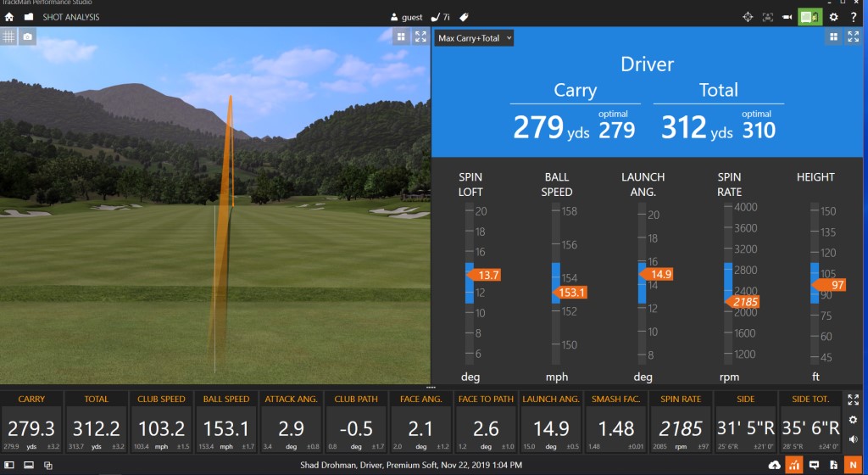Click the Shad Drohman shot info text
This screenshot has height=475, width=868.
tap(411, 465)
